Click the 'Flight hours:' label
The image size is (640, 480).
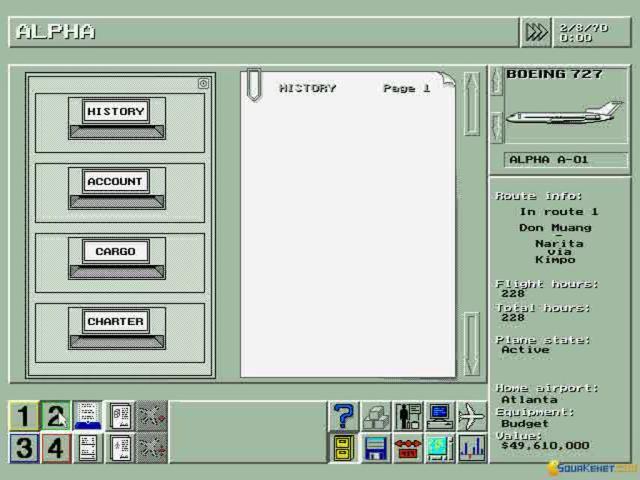[x=547, y=284]
